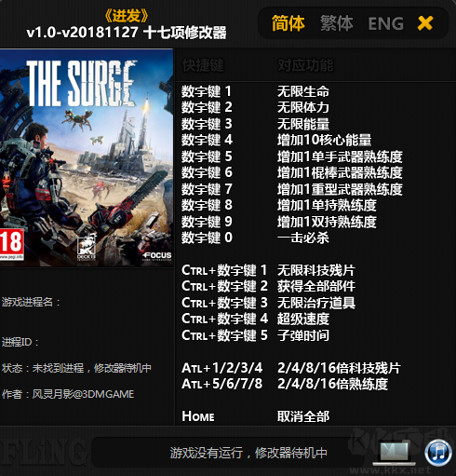Click the laptop monitor icon
Viewport: 456px width, 476px height.
pyautogui.click(x=395, y=454)
